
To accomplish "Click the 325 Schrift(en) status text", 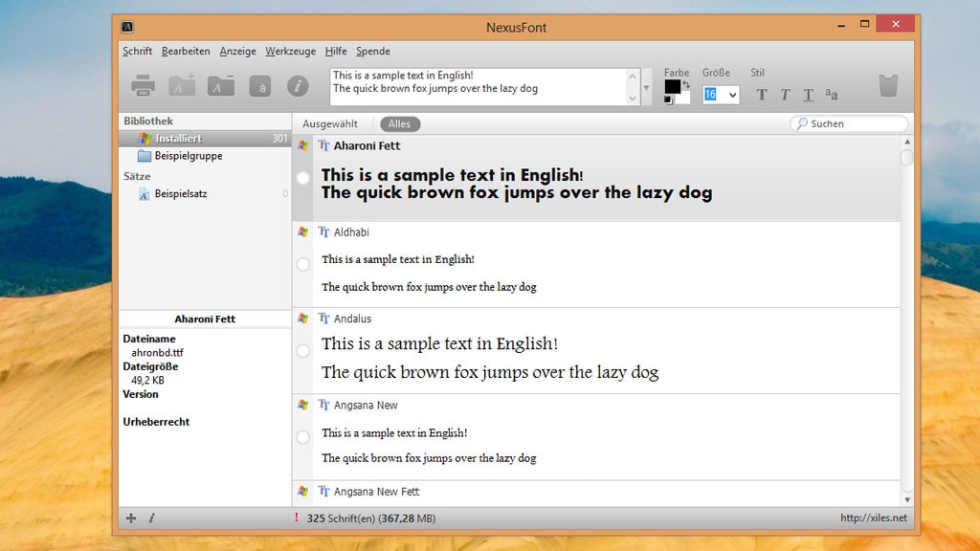I will point(371,518).
